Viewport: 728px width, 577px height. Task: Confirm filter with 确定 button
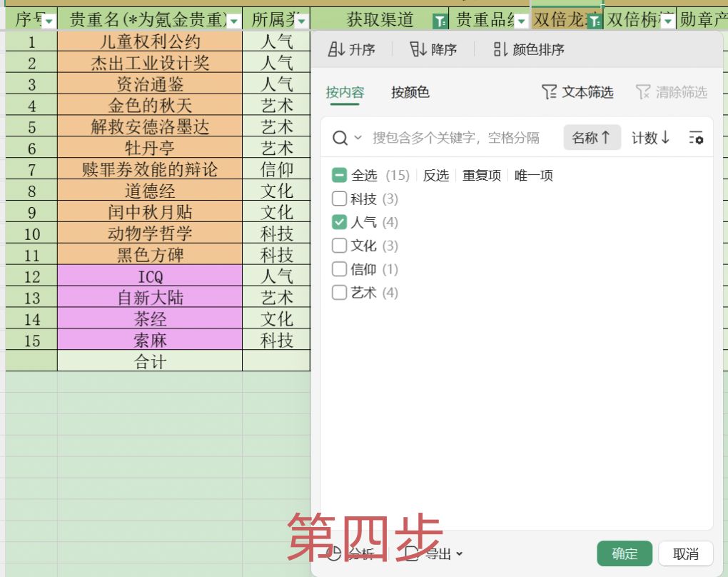625,553
